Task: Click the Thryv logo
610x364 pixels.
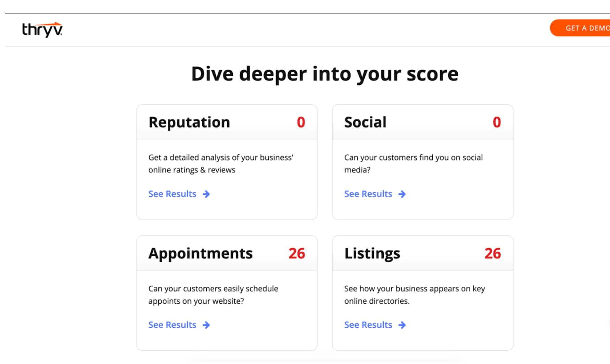Action: point(42,30)
